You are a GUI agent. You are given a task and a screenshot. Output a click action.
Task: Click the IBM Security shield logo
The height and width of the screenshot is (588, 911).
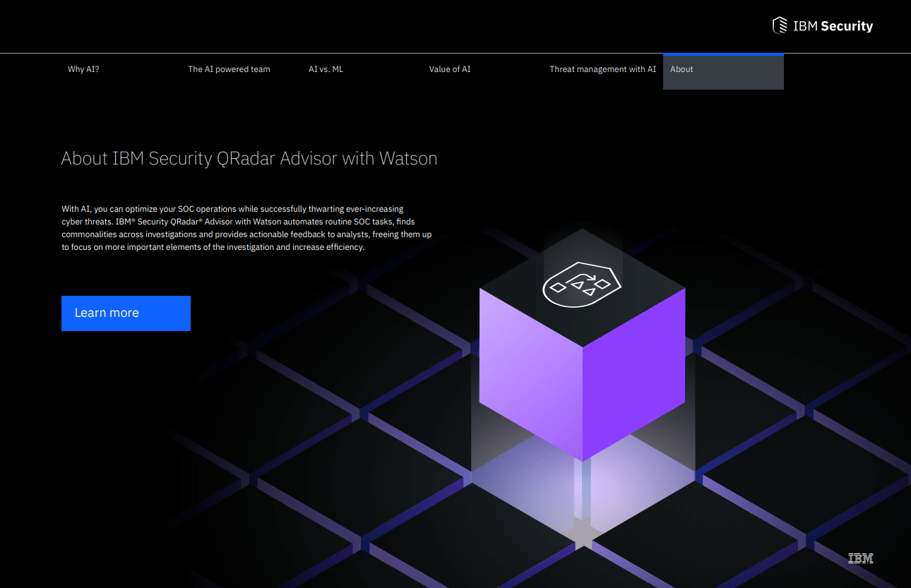(780, 25)
